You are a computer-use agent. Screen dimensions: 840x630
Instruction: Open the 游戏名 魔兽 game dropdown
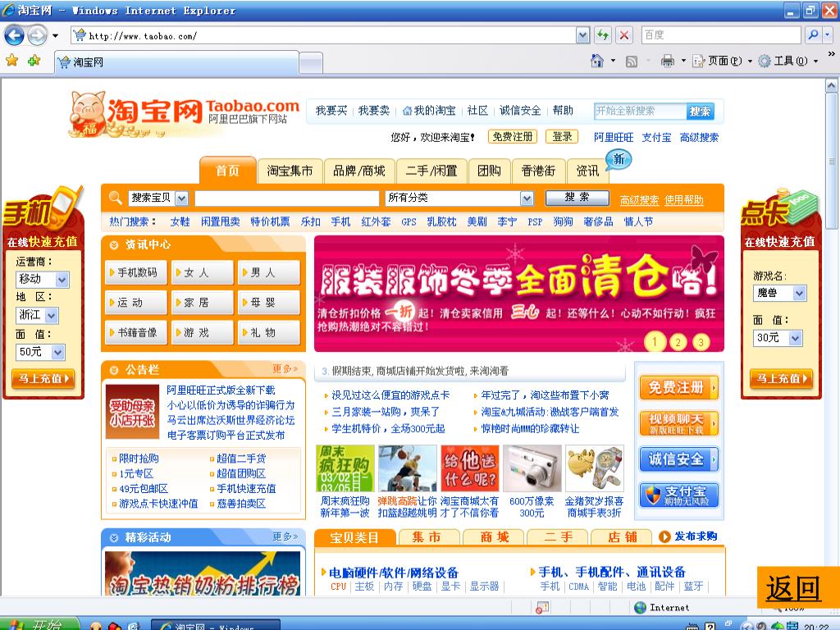(799, 293)
